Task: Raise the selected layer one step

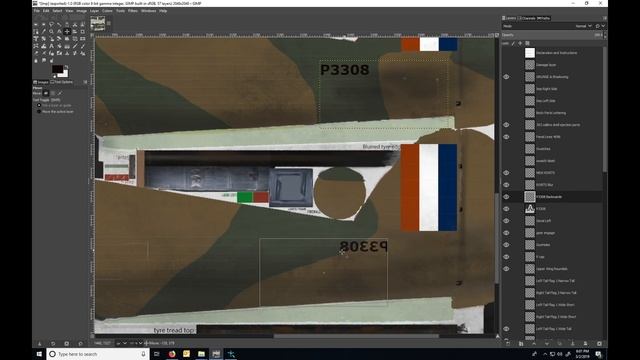Action: tap(534, 344)
